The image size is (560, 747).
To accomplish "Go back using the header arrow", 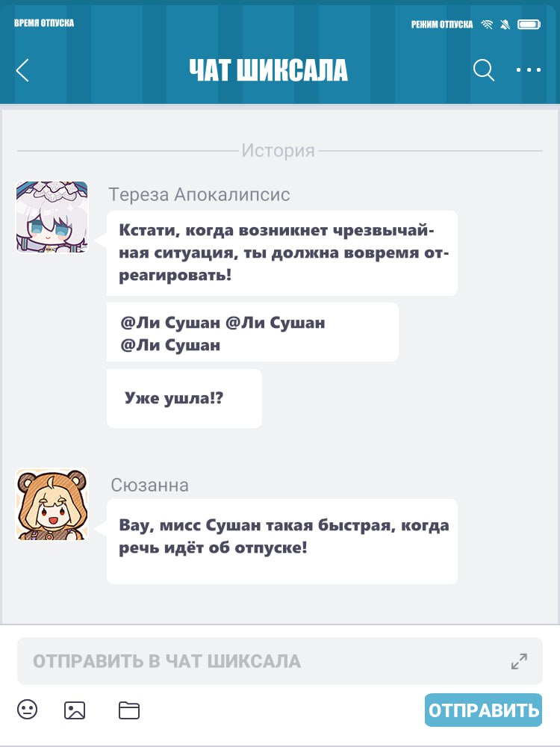I will (x=22, y=70).
